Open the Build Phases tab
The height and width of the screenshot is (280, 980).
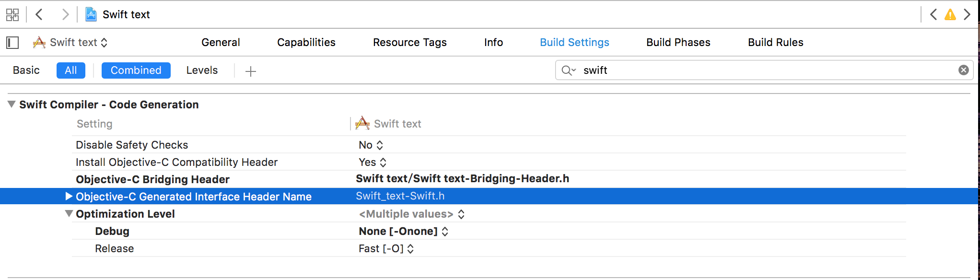(678, 42)
